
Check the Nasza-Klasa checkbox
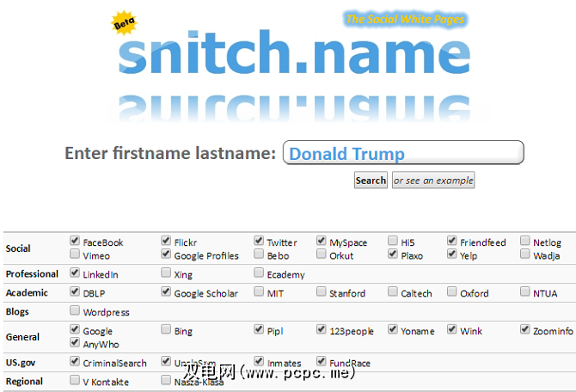pos(166,380)
